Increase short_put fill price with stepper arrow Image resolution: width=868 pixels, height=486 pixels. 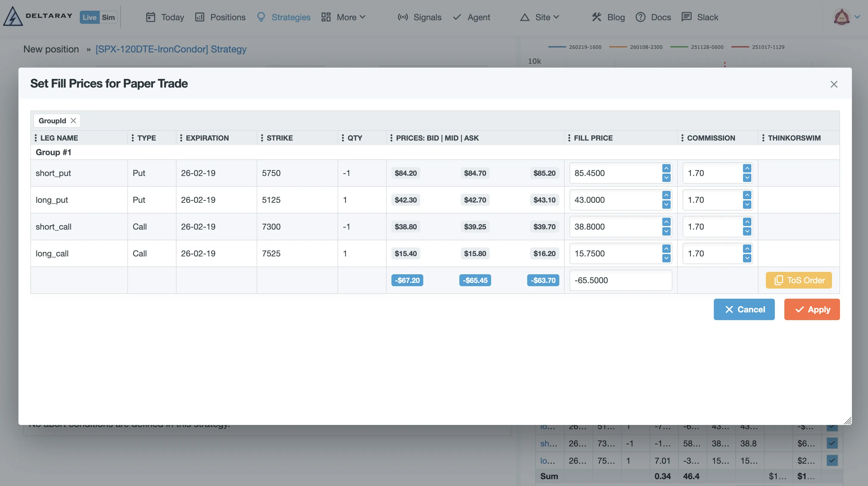(x=666, y=169)
